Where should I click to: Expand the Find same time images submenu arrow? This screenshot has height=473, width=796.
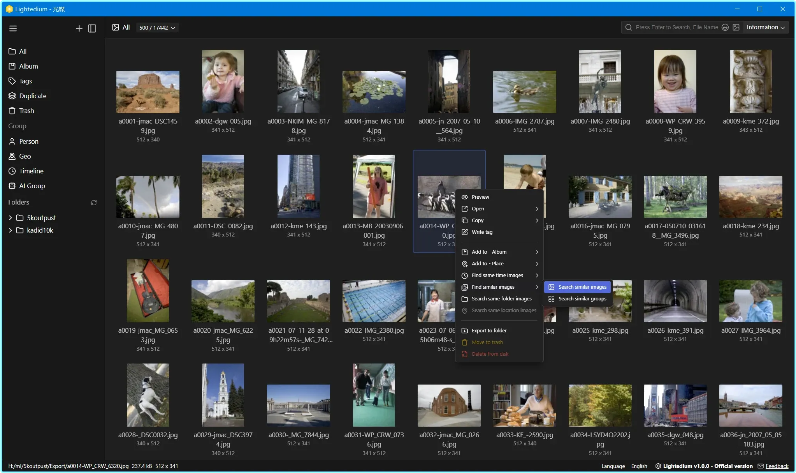[537, 276]
